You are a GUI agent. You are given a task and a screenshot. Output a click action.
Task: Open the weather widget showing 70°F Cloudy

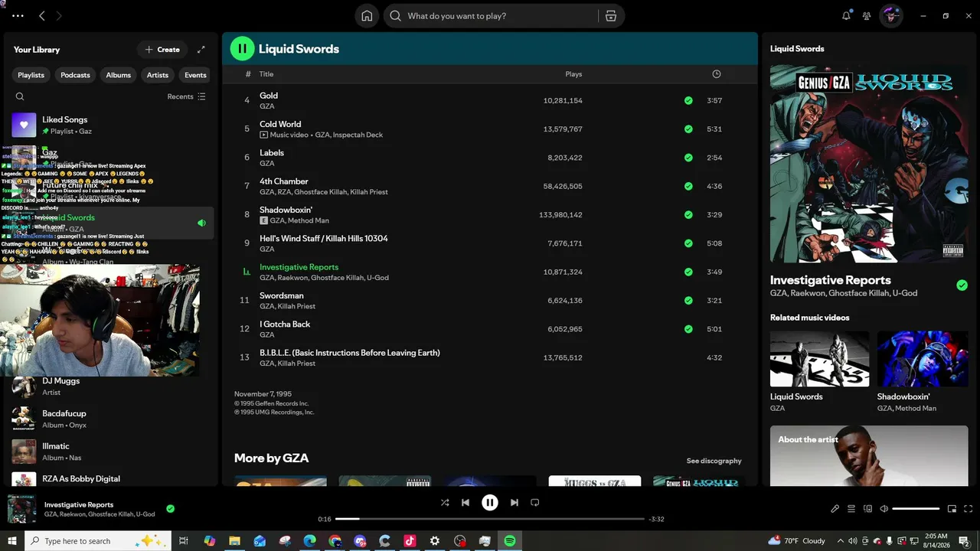797,541
